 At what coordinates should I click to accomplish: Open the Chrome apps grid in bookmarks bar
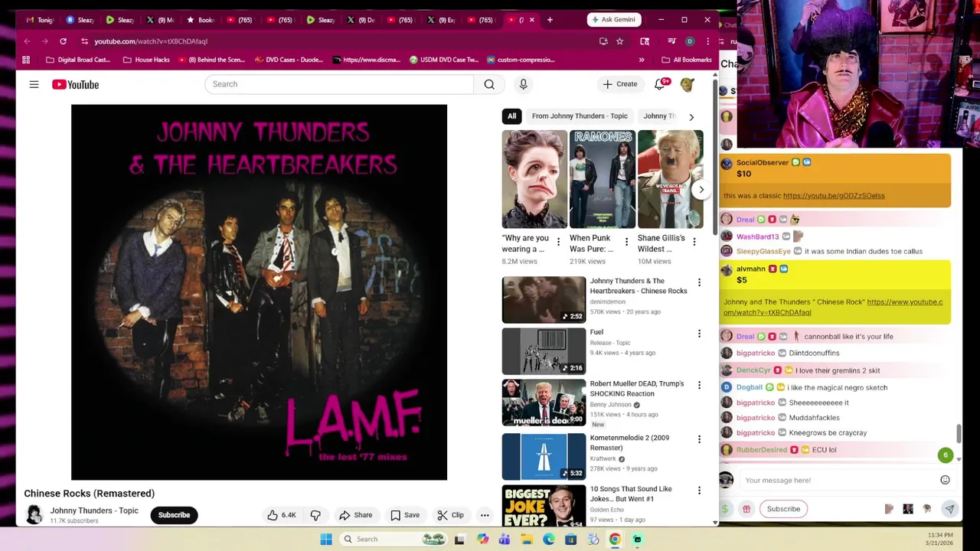coord(26,60)
